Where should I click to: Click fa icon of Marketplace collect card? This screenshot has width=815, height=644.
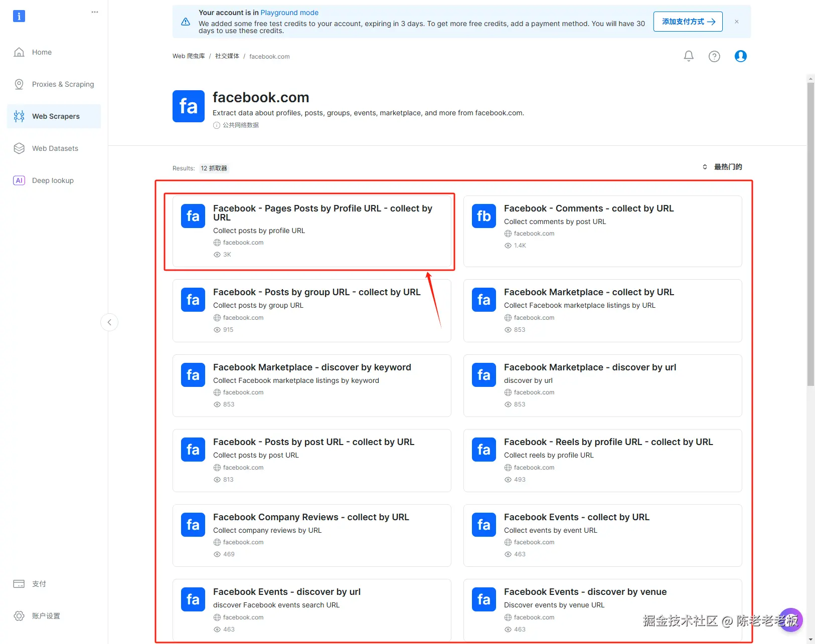(x=484, y=300)
